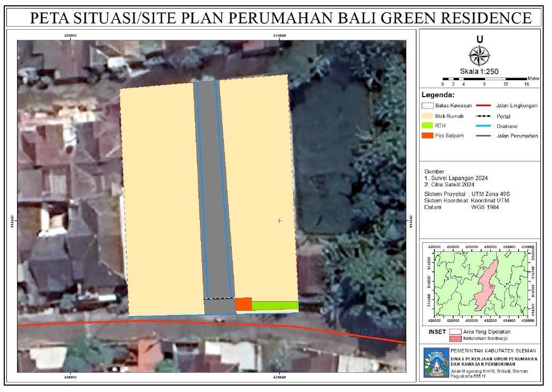
Task: Click the map title 'PETA SITUASI/SITE PLAN PERUMAHAN BALI GREEN RESIDENCE'
Action: (281, 18)
